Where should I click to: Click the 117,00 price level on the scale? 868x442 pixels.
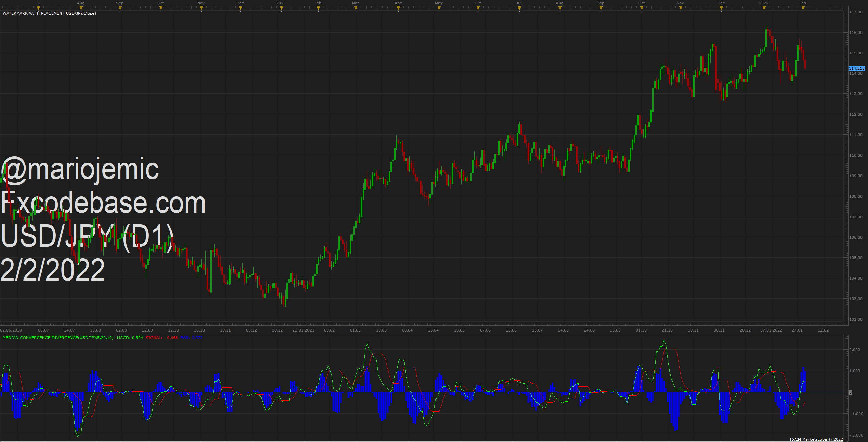point(856,12)
